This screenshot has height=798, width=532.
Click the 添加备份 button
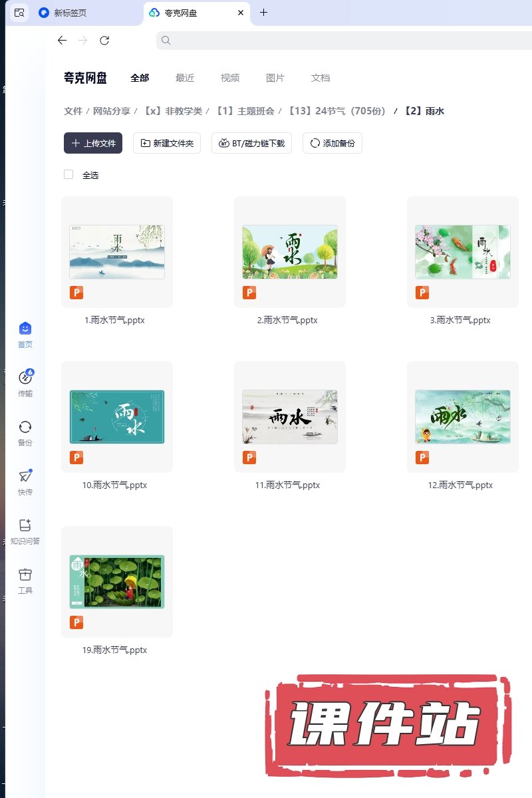pos(332,143)
